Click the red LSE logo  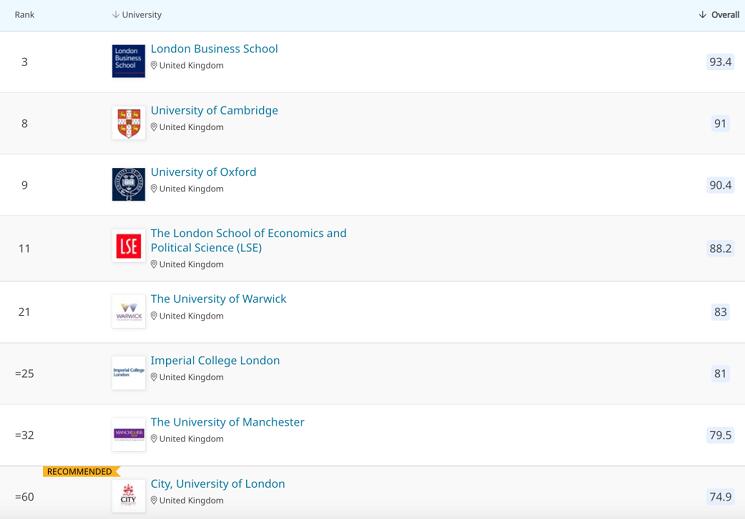tap(128, 246)
